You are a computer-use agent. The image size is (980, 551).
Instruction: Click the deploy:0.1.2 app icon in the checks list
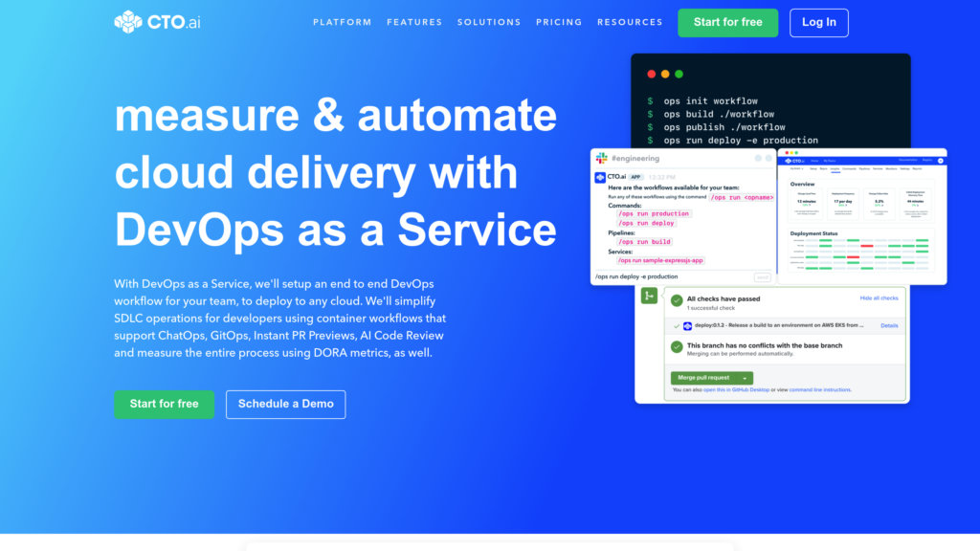coord(688,325)
